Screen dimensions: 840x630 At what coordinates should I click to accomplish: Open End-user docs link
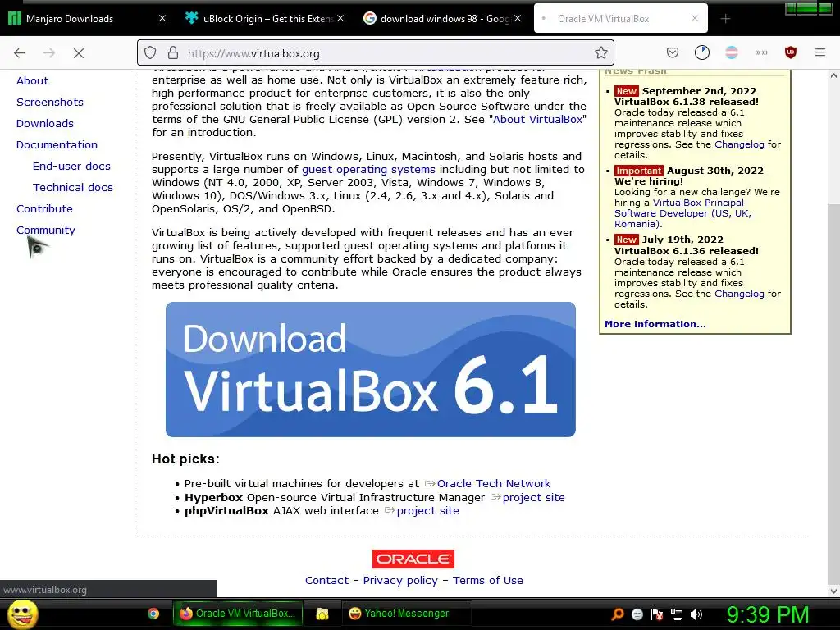coord(71,166)
